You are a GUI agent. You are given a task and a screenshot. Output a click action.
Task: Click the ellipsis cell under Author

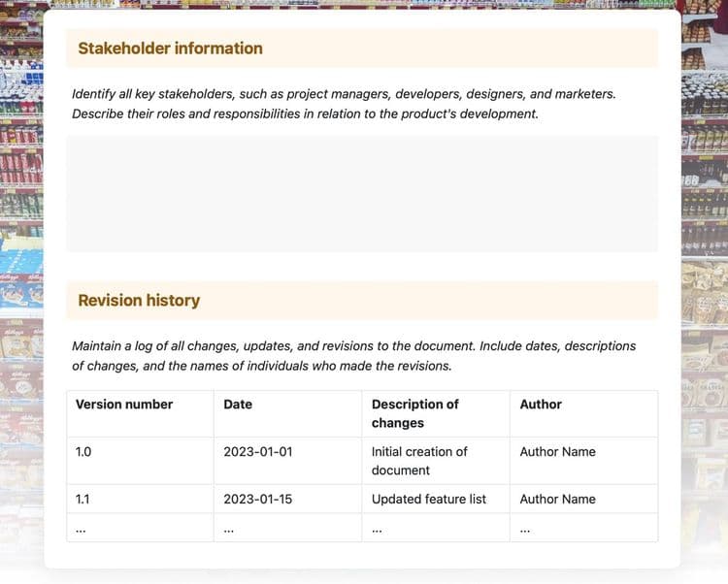[584, 528]
